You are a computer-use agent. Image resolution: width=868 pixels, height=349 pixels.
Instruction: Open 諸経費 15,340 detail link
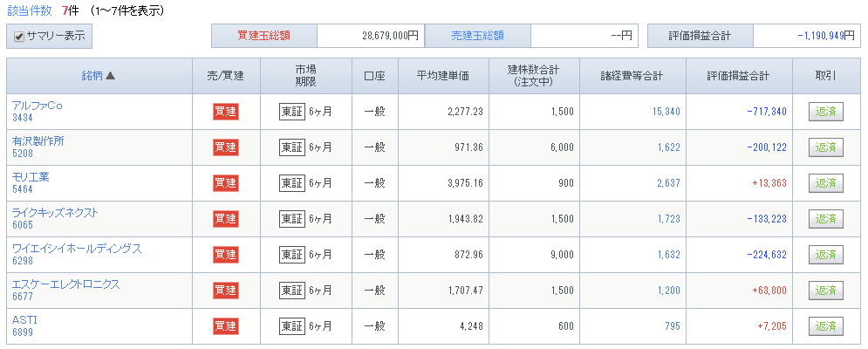coord(666,112)
